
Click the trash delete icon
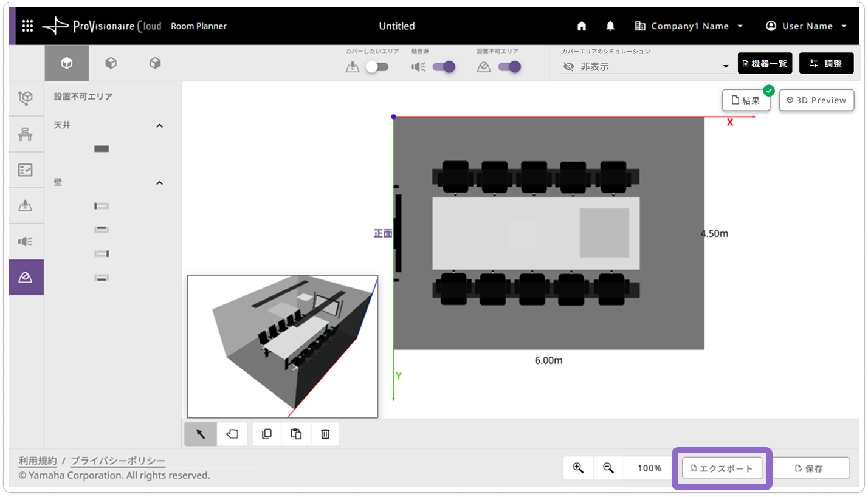pos(325,434)
